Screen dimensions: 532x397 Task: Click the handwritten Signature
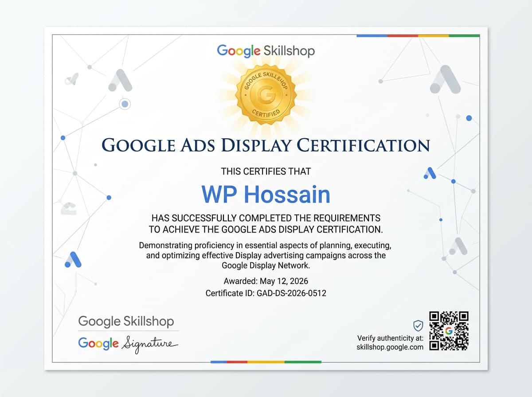(x=149, y=344)
